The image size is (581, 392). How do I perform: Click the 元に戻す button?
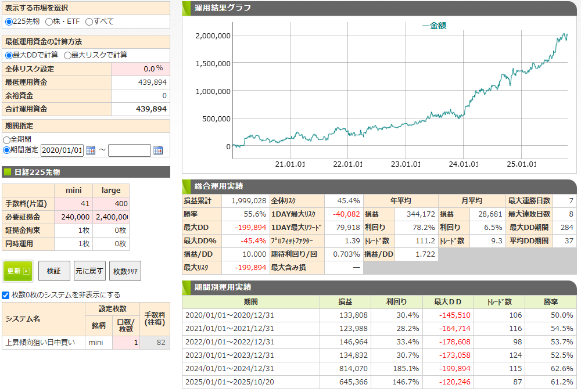pos(89,271)
